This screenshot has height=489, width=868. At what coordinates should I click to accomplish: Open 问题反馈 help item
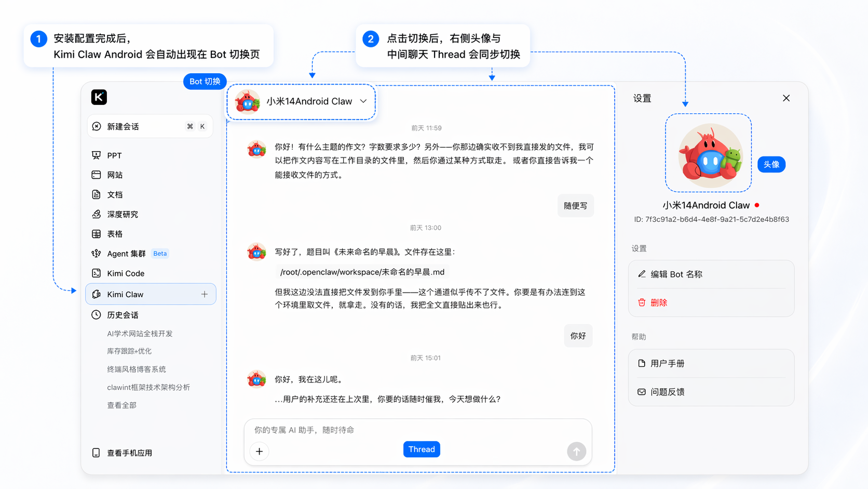[711, 392]
